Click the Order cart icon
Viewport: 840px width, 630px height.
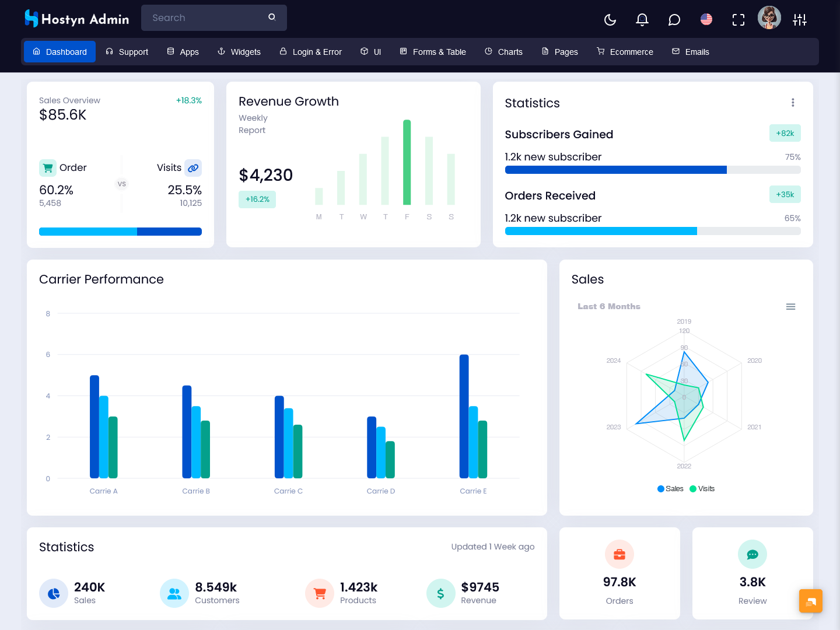(48, 168)
